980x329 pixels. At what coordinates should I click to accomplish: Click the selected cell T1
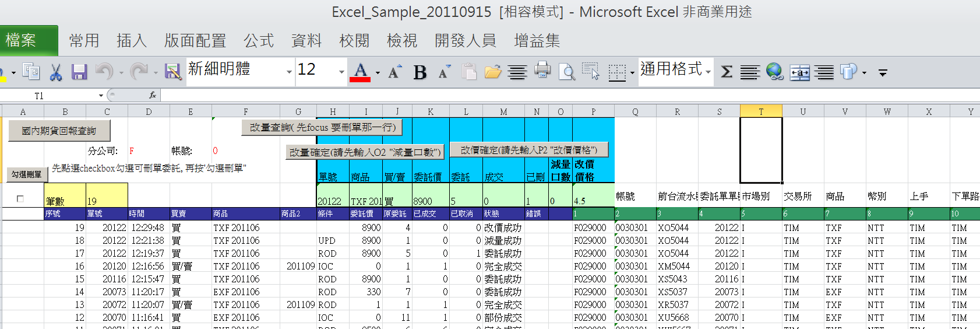(x=761, y=150)
